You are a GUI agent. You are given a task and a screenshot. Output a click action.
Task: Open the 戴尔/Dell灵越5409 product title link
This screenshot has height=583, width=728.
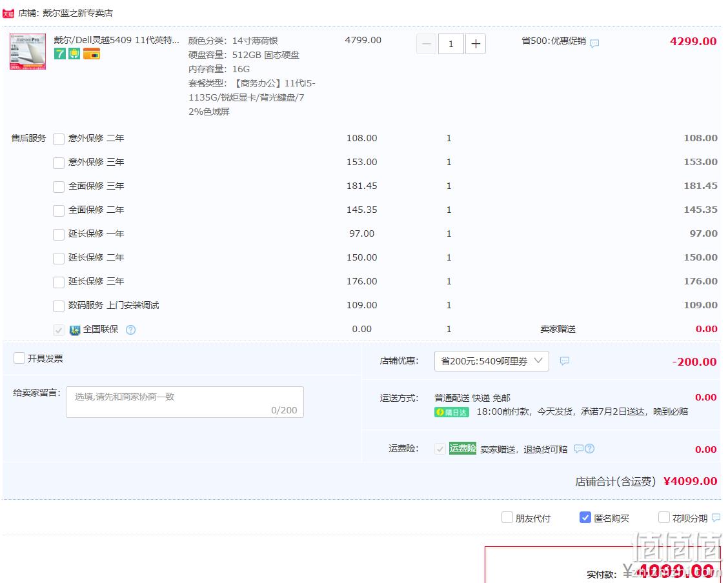117,41
